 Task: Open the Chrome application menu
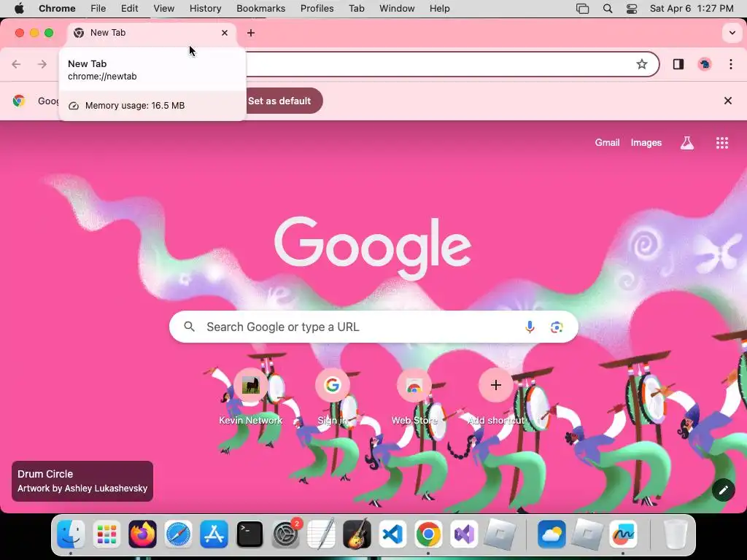57,8
